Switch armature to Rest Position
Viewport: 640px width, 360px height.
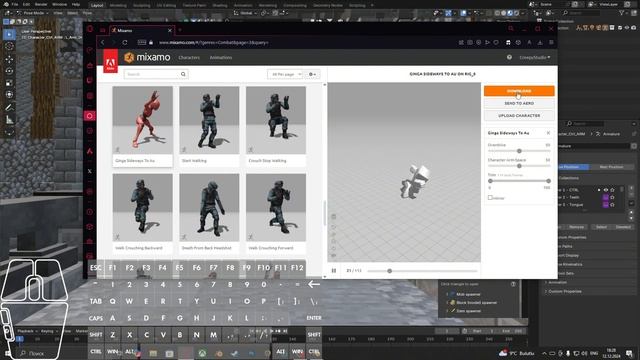pos(611,167)
